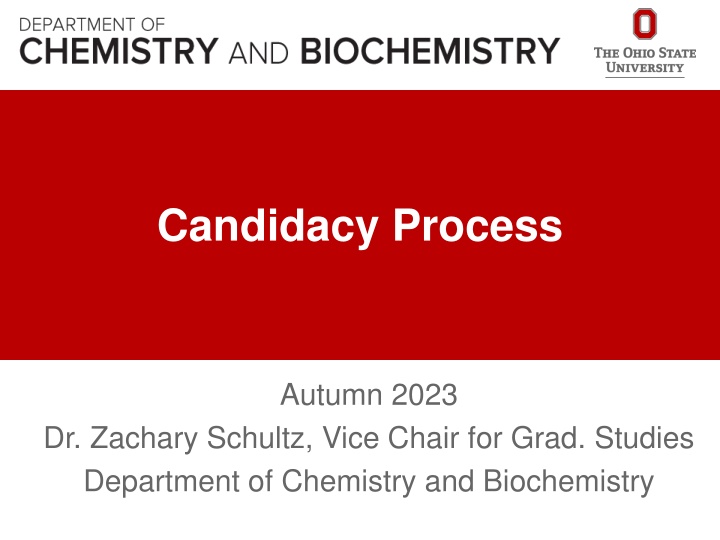Click the Ohio State block O logo
The image size is (720, 540).
pyautogui.click(x=645, y=24)
